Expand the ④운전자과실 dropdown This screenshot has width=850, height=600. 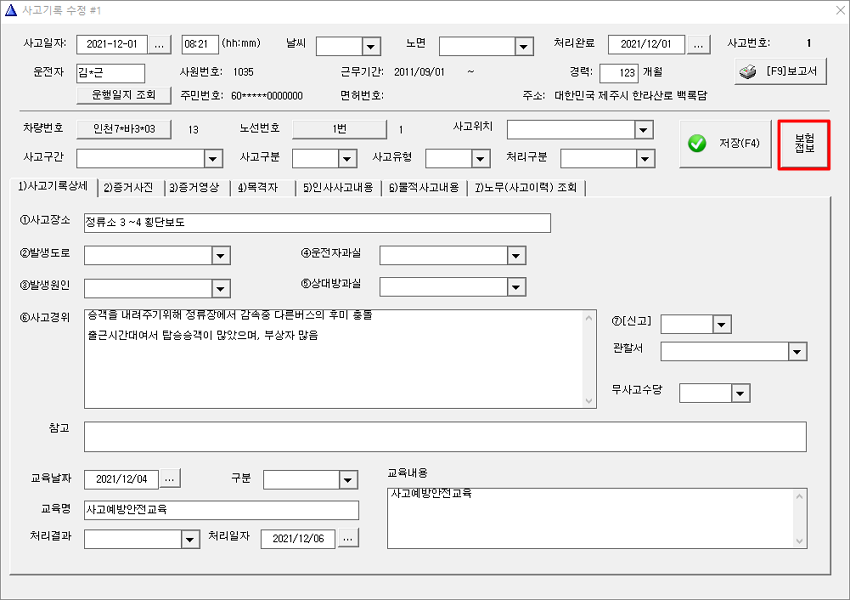click(516, 255)
